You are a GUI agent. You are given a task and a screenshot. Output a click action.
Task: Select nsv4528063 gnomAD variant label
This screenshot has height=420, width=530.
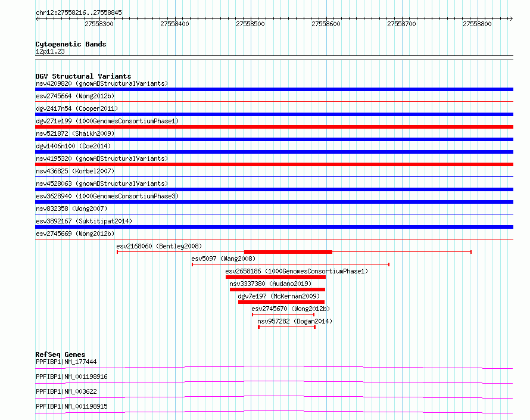[x=102, y=183]
